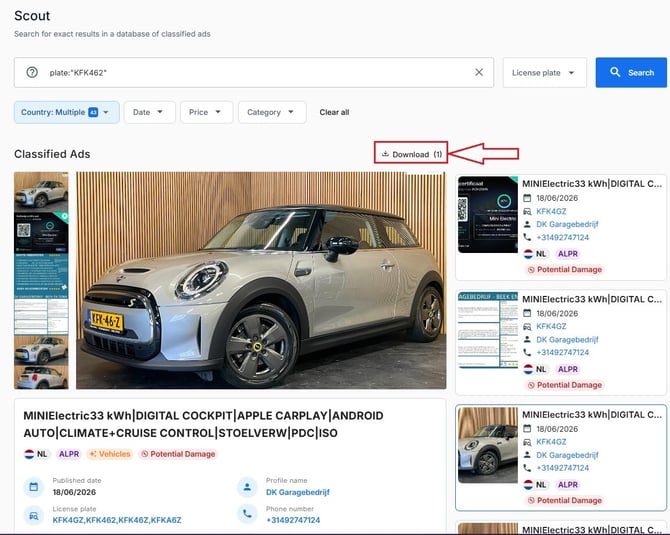Click the magnifier Search button
Screen dimensions: 670x535
click(x=631, y=73)
